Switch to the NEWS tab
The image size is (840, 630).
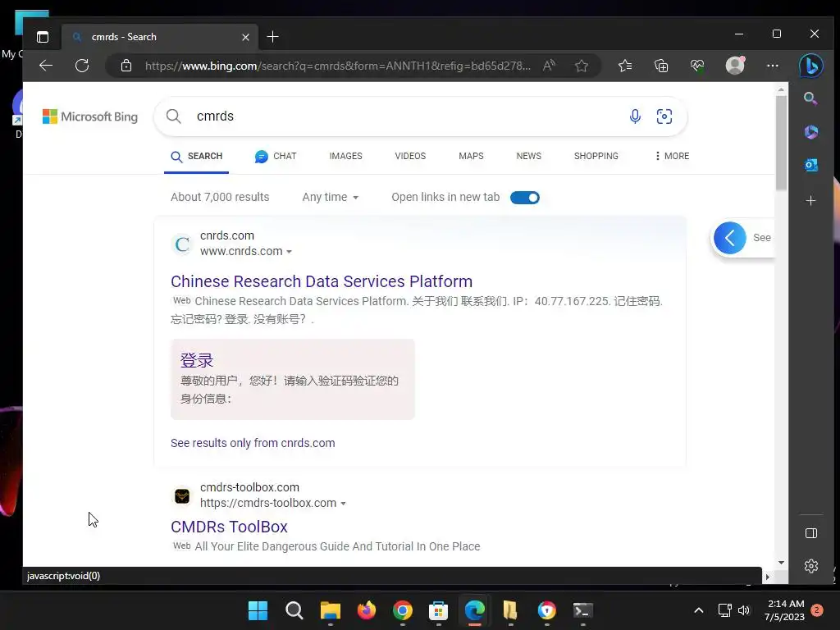pyautogui.click(x=529, y=156)
